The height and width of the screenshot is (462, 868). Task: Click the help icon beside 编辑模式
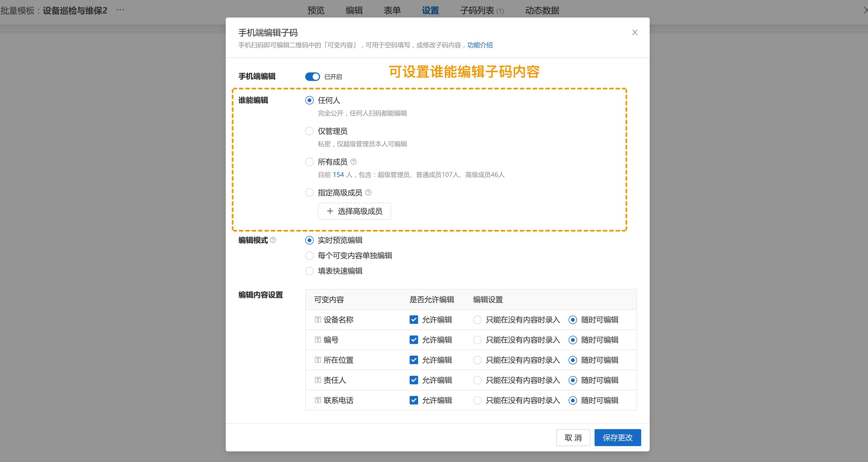click(x=273, y=241)
